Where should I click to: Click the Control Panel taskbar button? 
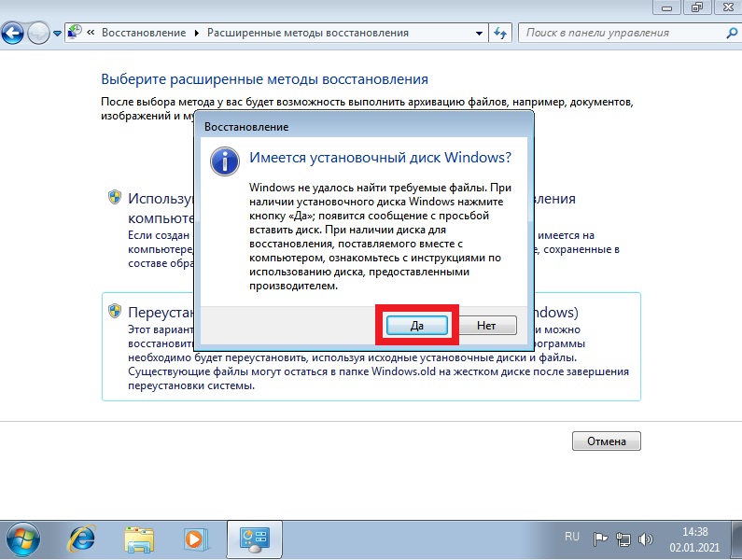(x=255, y=539)
